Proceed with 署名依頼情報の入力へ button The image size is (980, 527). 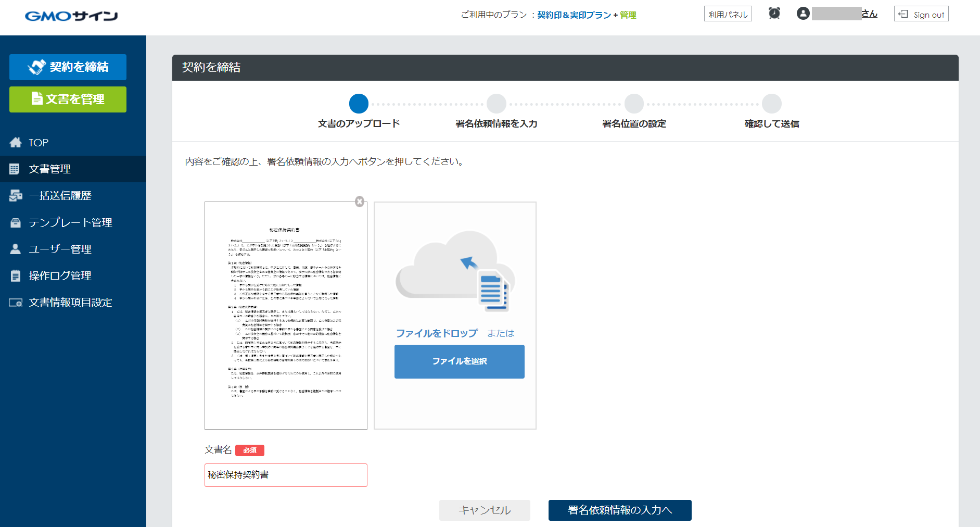coord(619,510)
